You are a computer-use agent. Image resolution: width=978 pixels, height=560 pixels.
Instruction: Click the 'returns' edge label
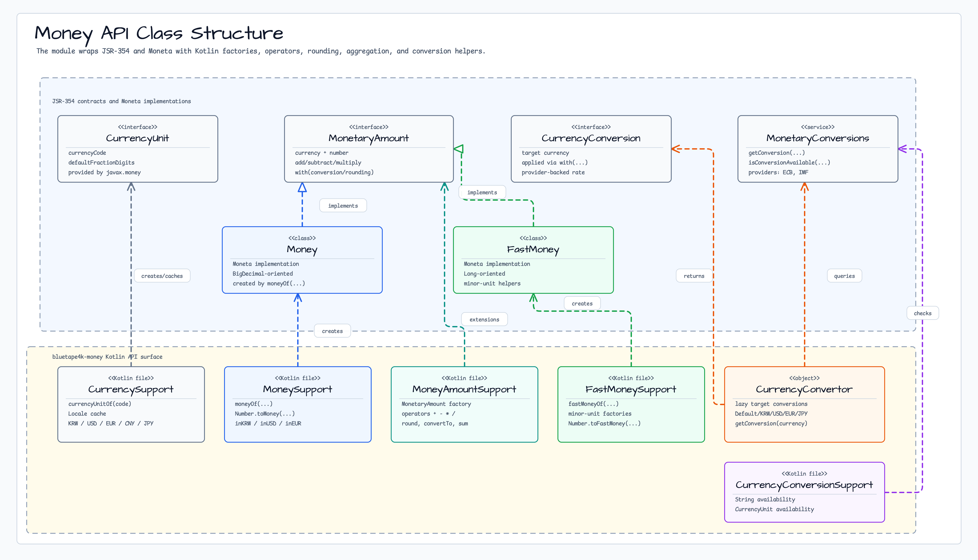point(694,276)
